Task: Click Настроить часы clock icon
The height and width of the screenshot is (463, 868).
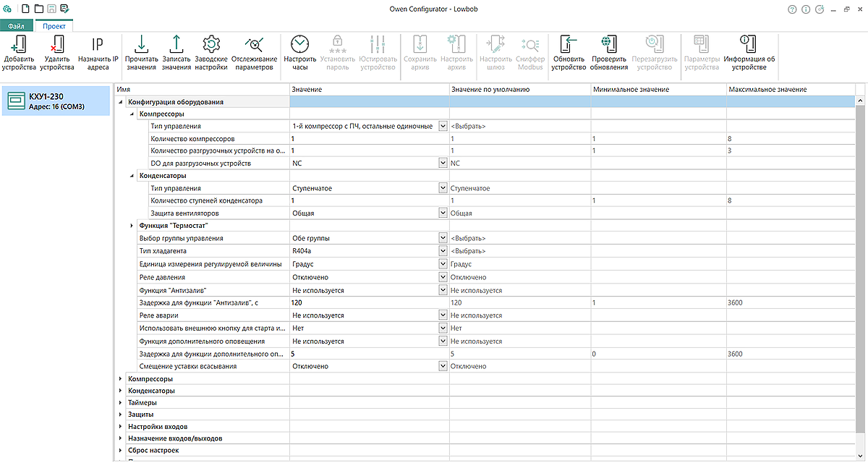Action: tap(299, 43)
